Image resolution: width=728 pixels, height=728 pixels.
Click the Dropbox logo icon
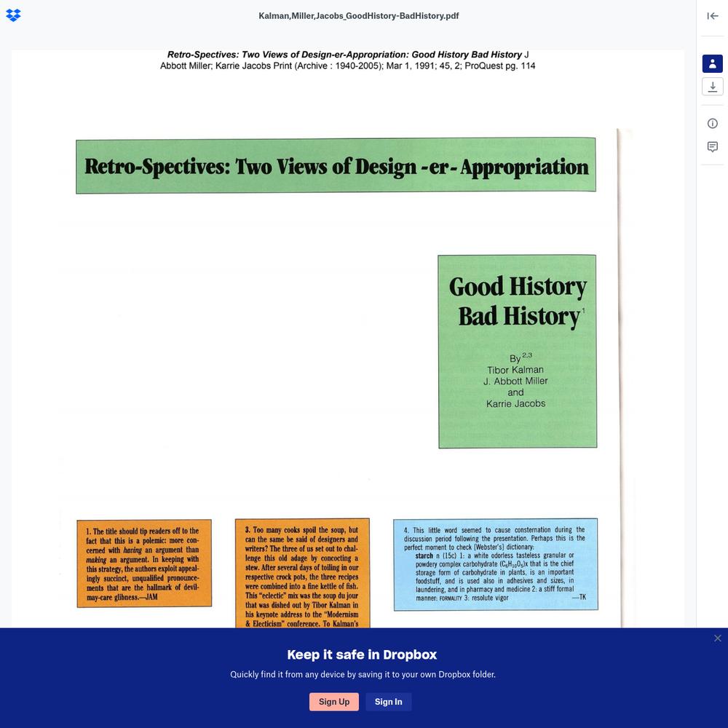[13, 15]
